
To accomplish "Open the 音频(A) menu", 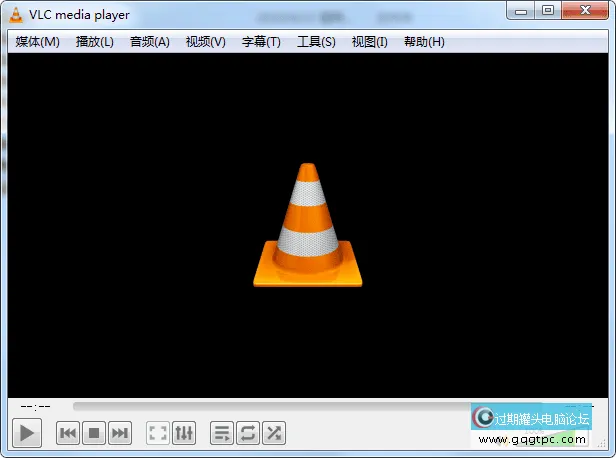I will 150,42.
